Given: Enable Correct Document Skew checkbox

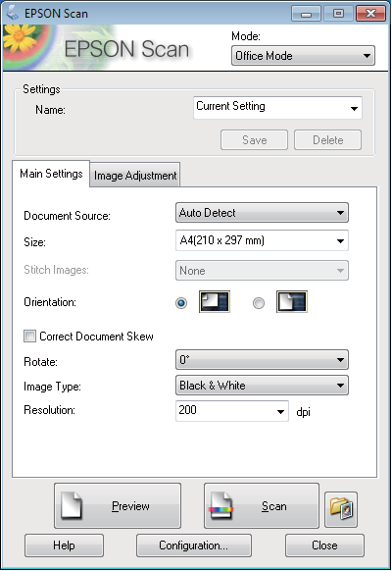Looking at the screenshot, I should click(29, 337).
